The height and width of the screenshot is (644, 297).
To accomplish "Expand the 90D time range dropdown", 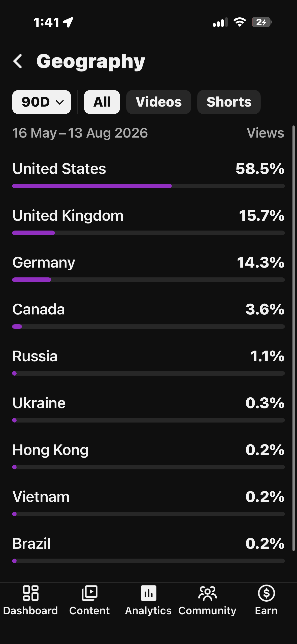I will point(42,102).
